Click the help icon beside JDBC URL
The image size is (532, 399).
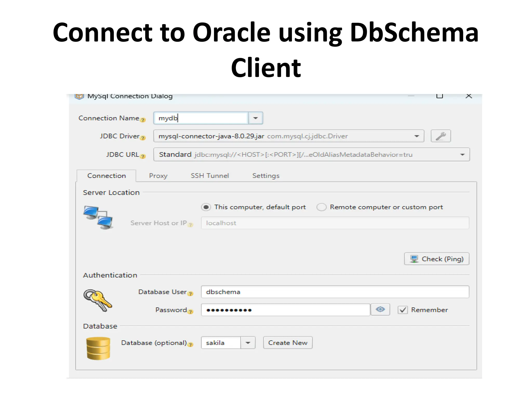coord(143,156)
